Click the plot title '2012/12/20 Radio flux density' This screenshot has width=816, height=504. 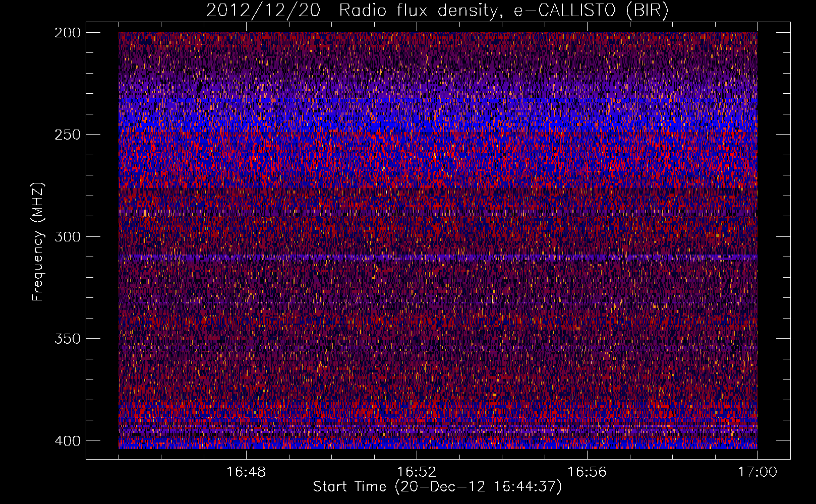point(437,11)
